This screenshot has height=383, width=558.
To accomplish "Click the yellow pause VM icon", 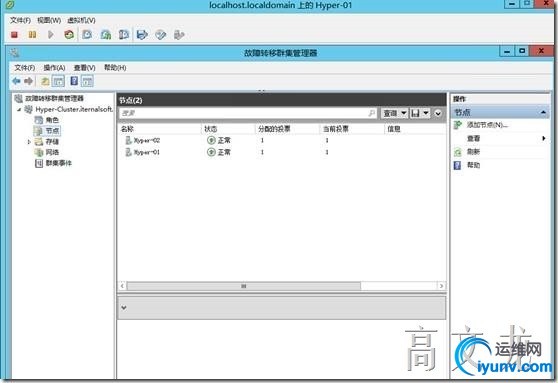I will tap(32, 35).
